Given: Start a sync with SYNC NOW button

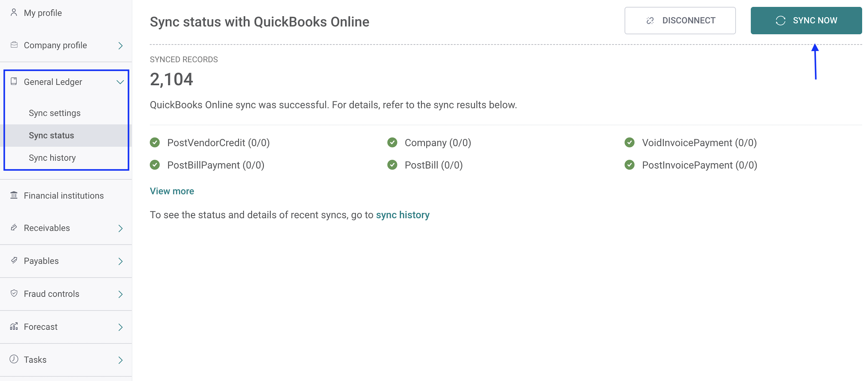Looking at the screenshot, I should 806,20.
